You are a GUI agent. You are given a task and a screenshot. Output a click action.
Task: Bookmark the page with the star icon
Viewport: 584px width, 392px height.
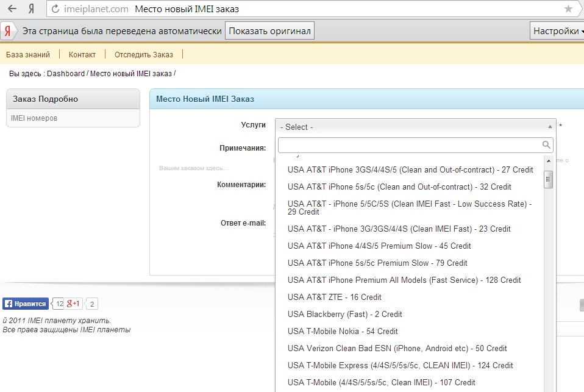[x=568, y=9]
